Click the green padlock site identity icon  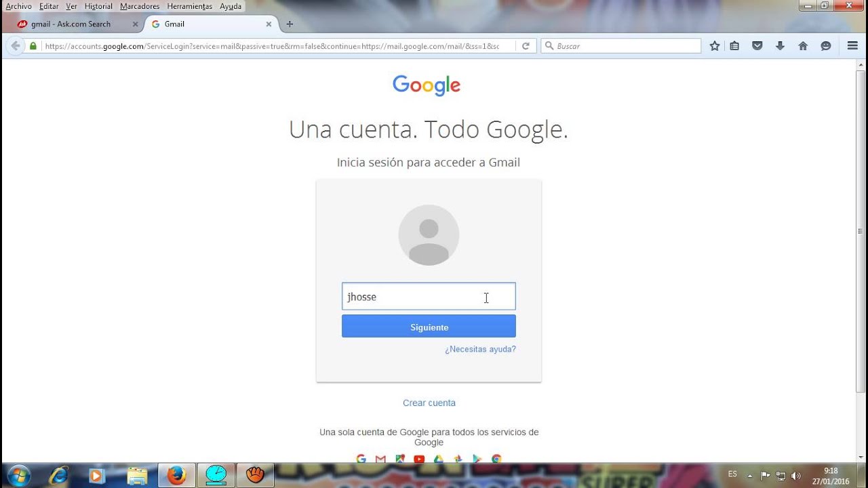[x=33, y=46]
